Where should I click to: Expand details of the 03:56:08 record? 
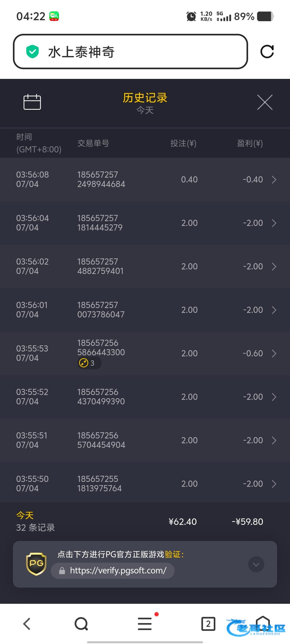pos(274,180)
